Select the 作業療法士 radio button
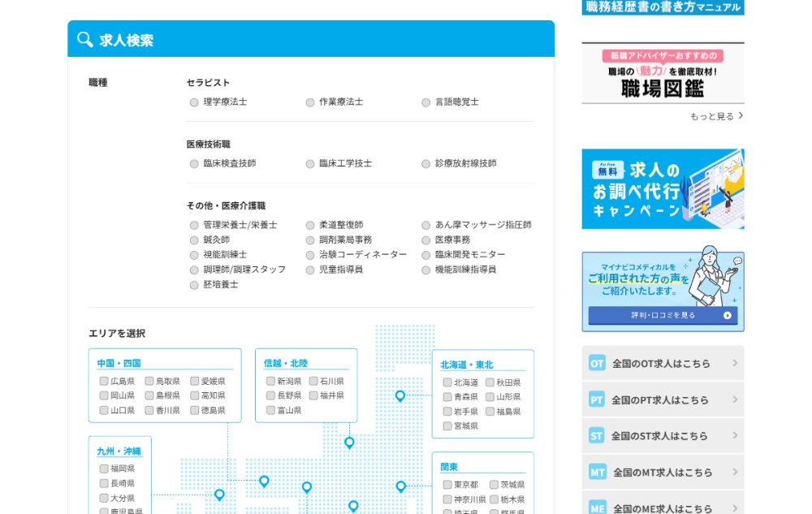Viewport: 812px width, 514px height. click(x=310, y=102)
